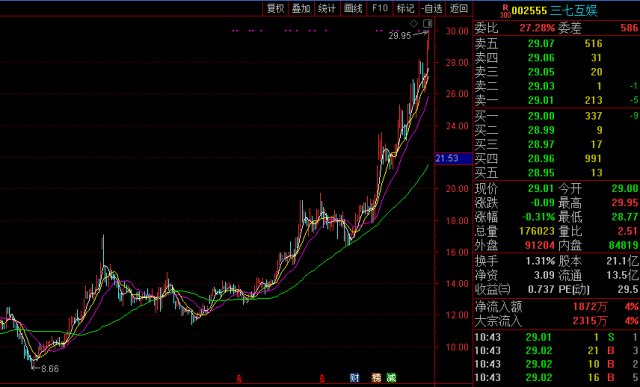Click the stock code 002555
The image size is (640, 387).
[x=529, y=11]
